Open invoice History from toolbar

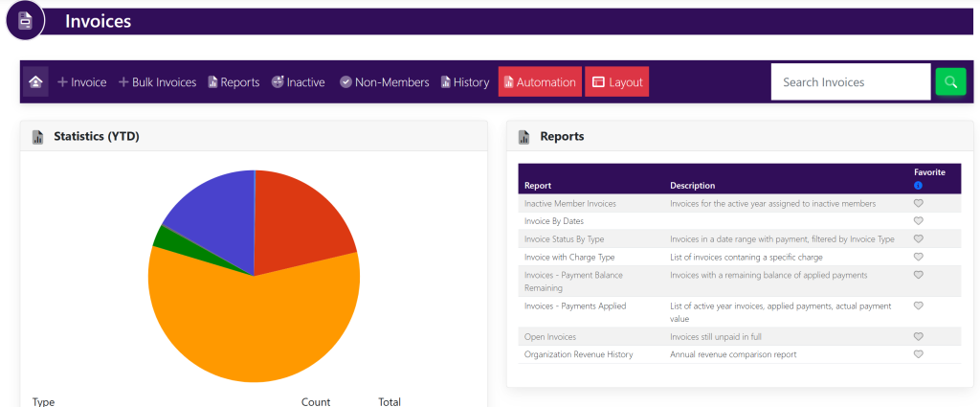[465, 82]
